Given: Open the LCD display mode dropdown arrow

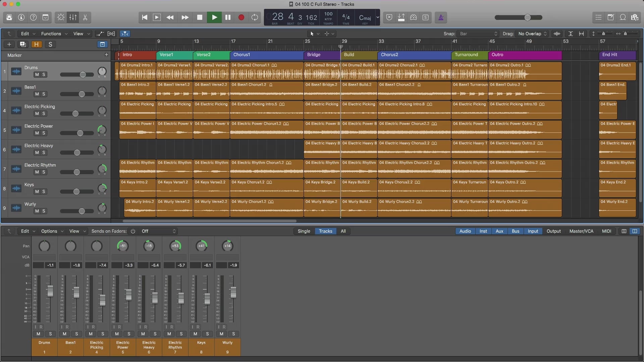Looking at the screenshot, I should coord(378,17).
